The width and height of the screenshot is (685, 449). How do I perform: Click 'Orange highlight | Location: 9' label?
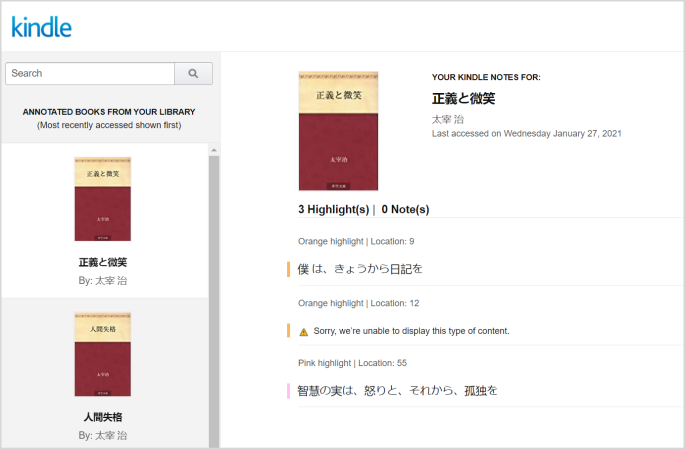[356, 242]
